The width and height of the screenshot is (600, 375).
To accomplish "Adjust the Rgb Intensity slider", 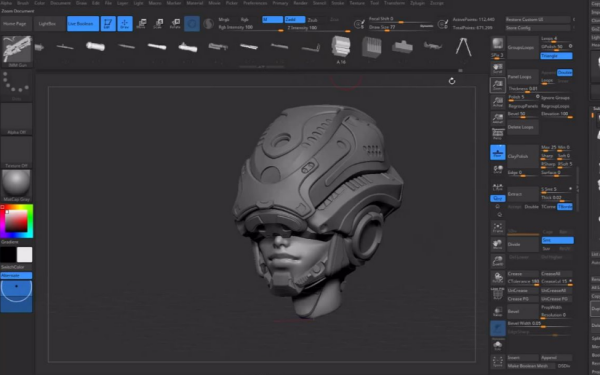I will [251, 28].
